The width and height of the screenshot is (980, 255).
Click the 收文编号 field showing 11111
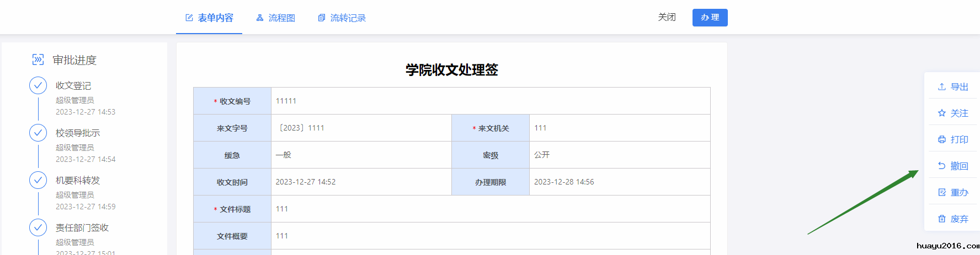(x=490, y=101)
